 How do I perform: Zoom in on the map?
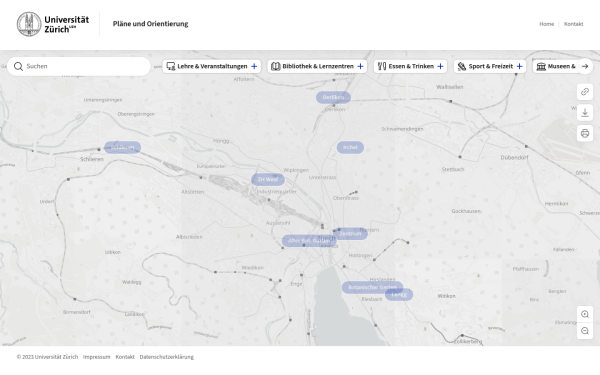[585, 315]
